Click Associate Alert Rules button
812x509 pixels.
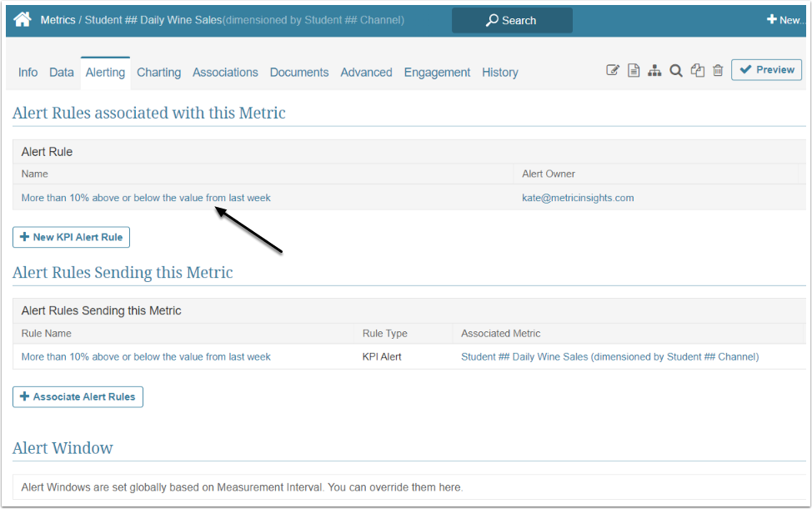[x=78, y=396]
